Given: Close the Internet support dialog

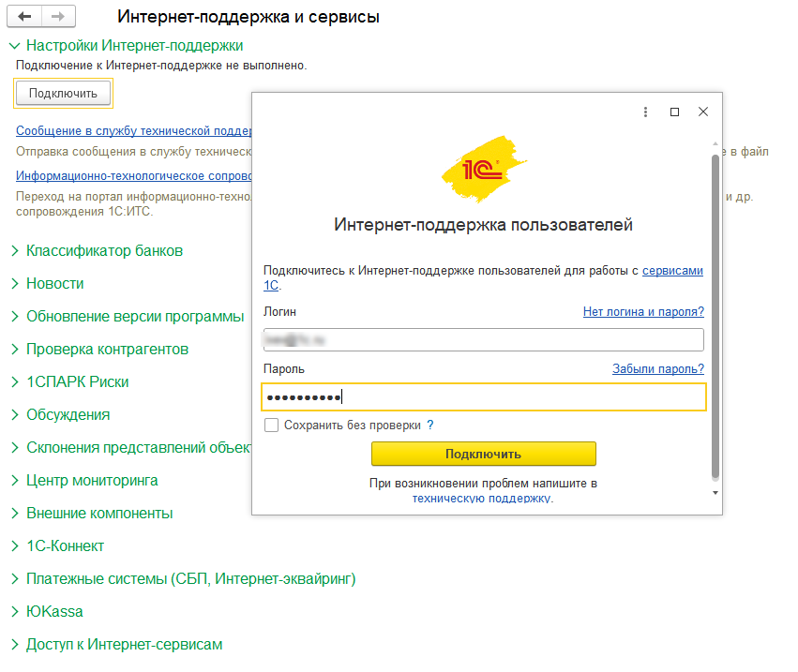Looking at the screenshot, I should click(703, 112).
